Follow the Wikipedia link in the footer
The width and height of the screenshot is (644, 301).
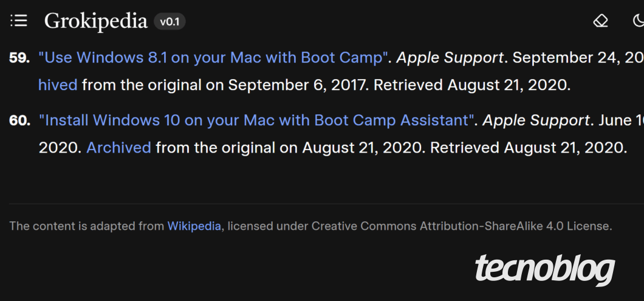point(194,226)
